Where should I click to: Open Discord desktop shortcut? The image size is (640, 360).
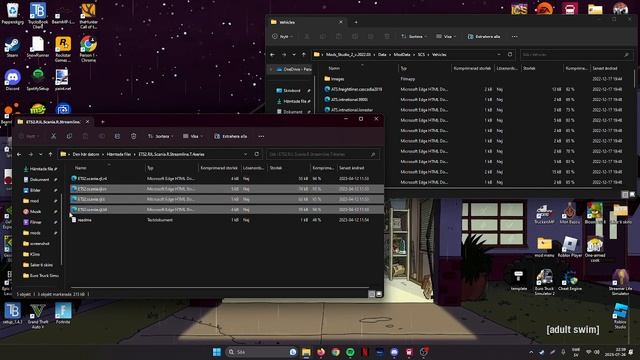tap(12, 80)
